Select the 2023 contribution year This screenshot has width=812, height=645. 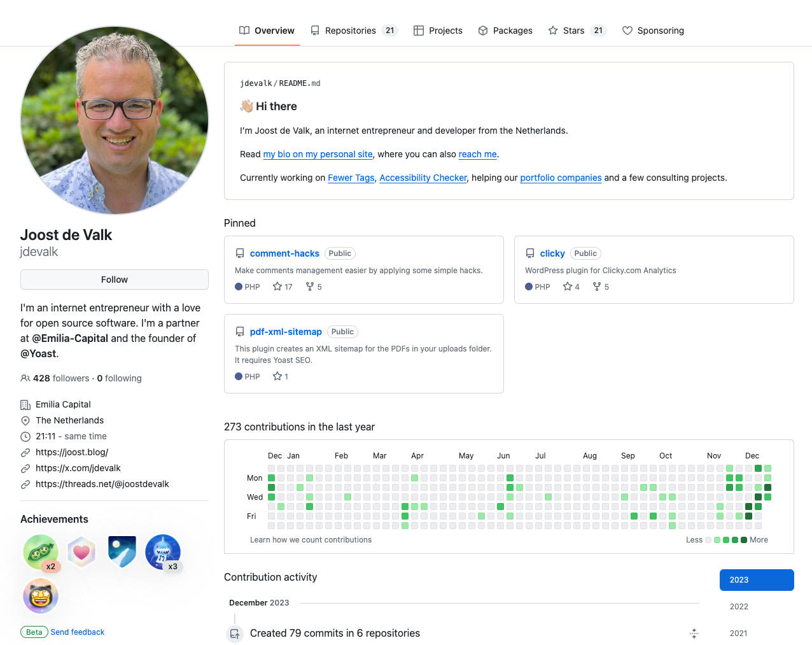point(757,580)
